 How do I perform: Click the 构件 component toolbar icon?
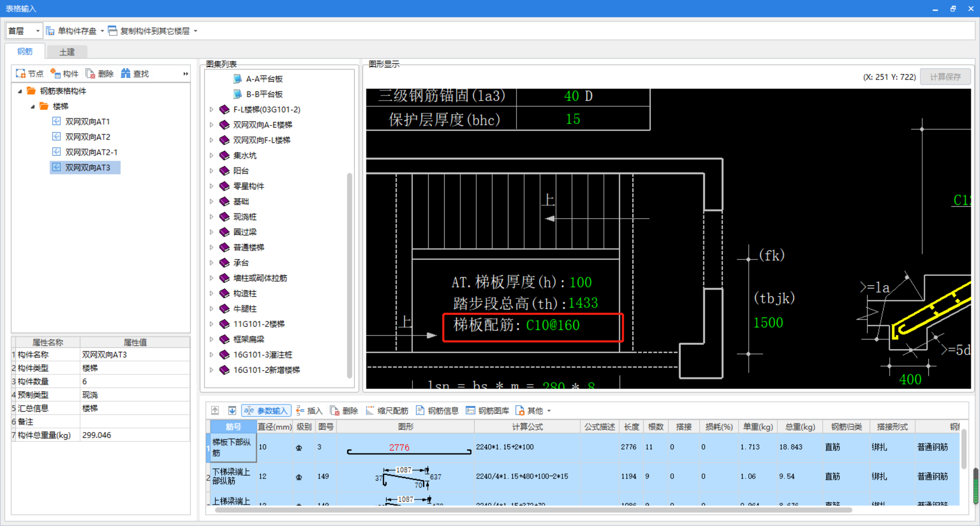click(55, 74)
